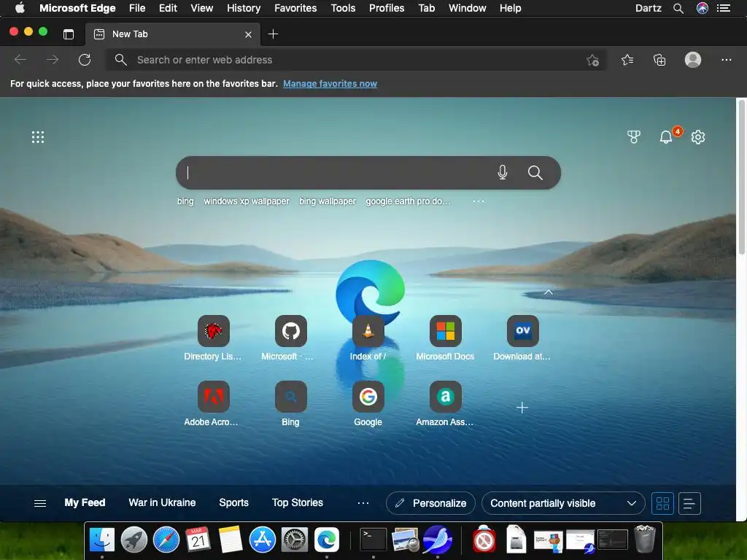Go back with the back arrow
747x560 pixels.
(x=20, y=60)
